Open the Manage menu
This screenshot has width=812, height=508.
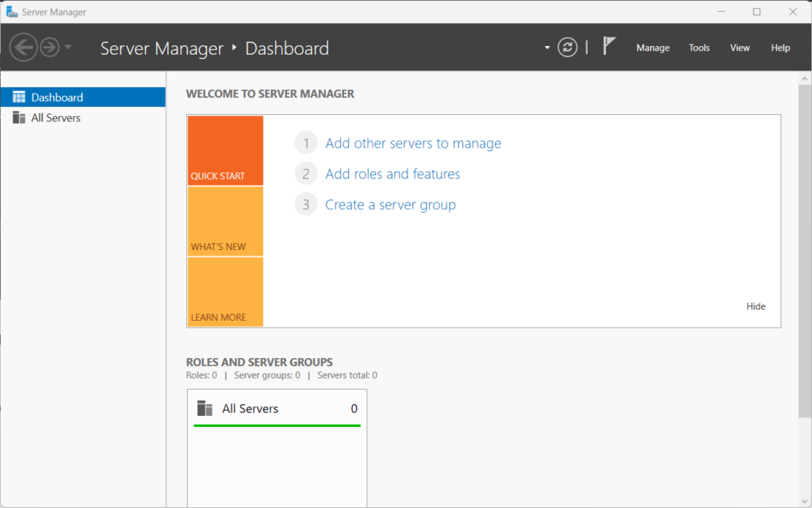653,48
